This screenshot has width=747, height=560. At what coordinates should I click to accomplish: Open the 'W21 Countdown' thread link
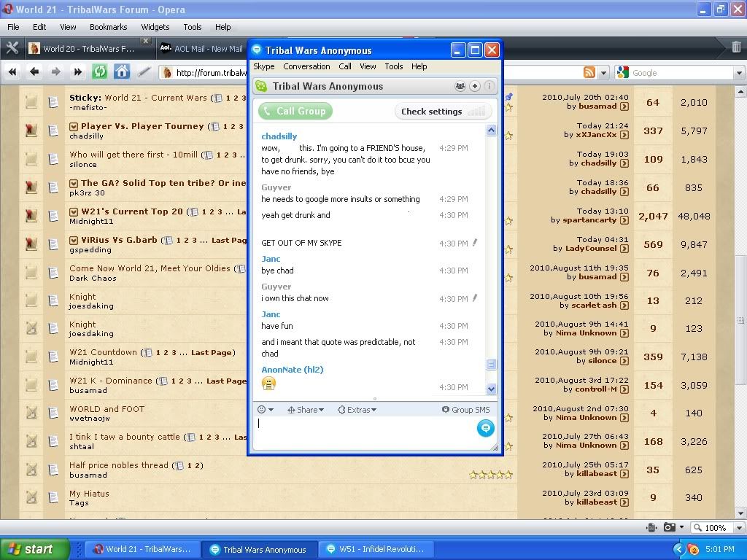[x=103, y=352]
